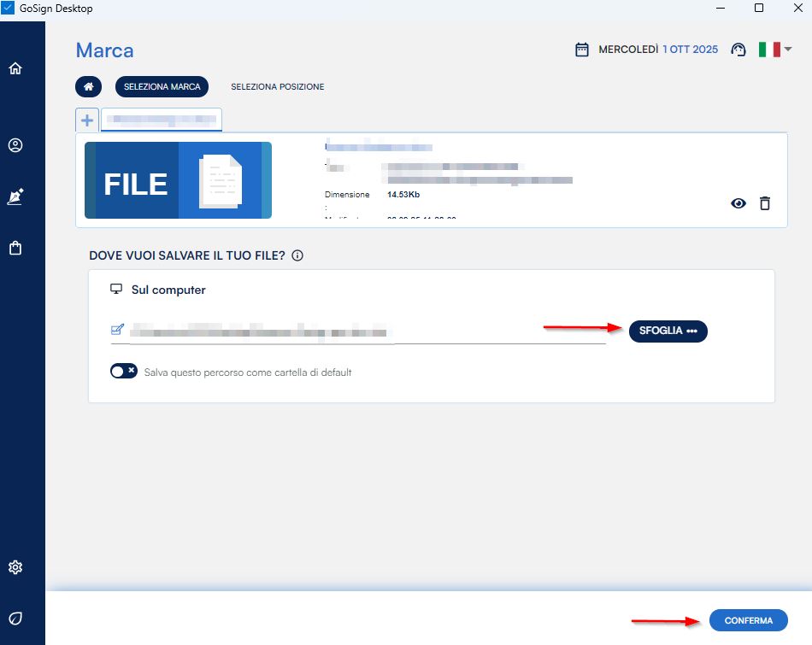Screen dimensions: 812x645
Task: Open the headset support icon
Action: [x=738, y=50]
